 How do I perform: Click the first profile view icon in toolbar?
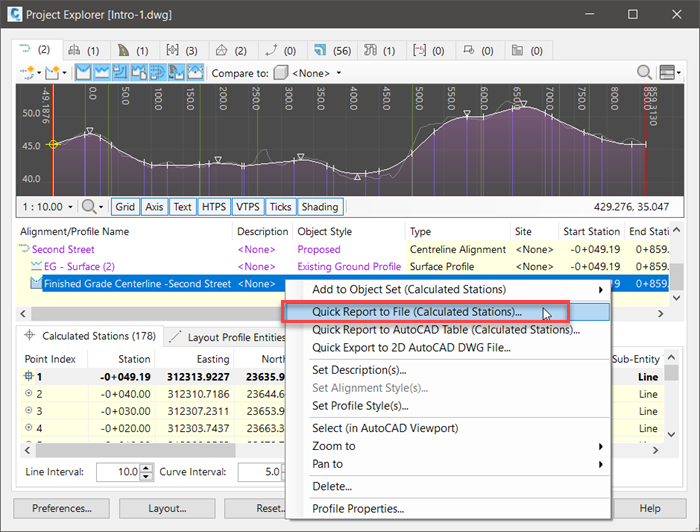85,72
